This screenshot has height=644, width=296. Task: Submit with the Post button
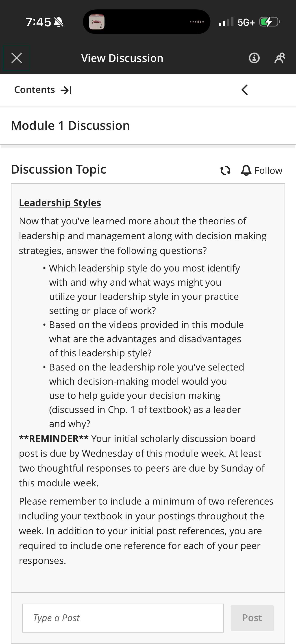pos(252,618)
